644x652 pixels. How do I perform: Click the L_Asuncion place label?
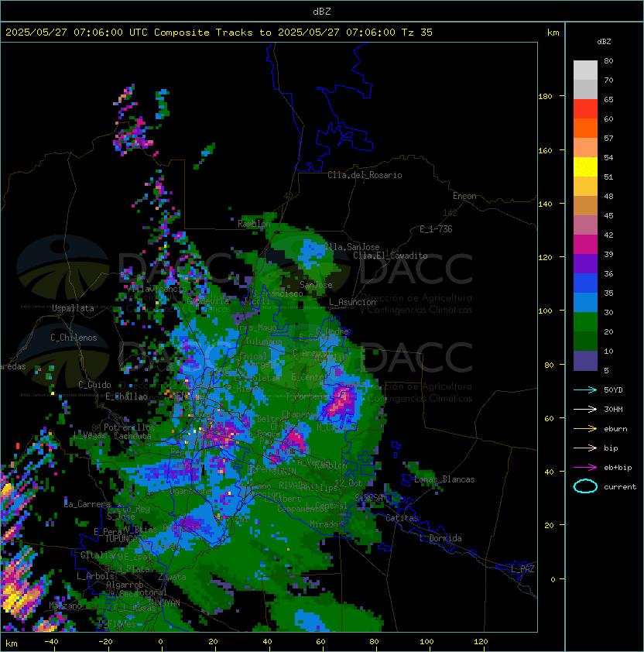click(x=352, y=302)
